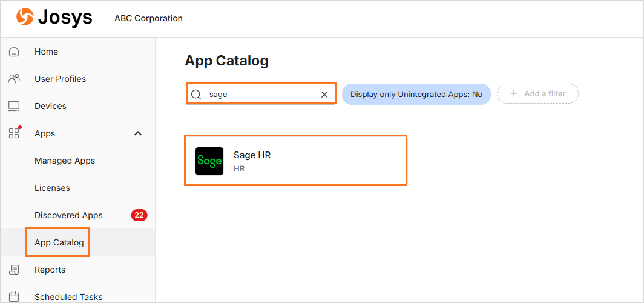Click the Reports document icon
Screen dimensions: 644x303
click(x=14, y=270)
